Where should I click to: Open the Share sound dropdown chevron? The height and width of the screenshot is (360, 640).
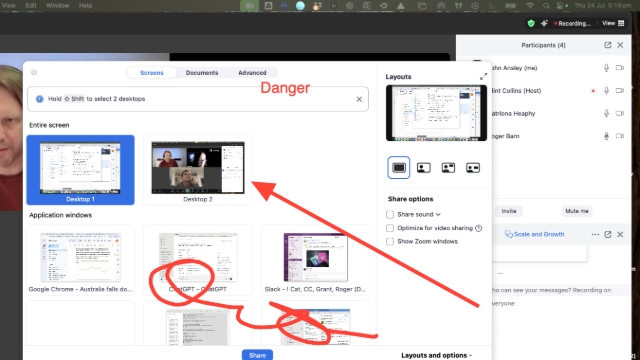point(438,214)
